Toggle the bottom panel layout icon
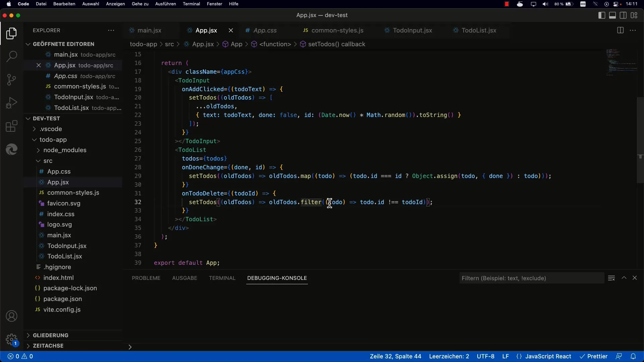Viewport: 644px width, 362px height. [x=612, y=15]
